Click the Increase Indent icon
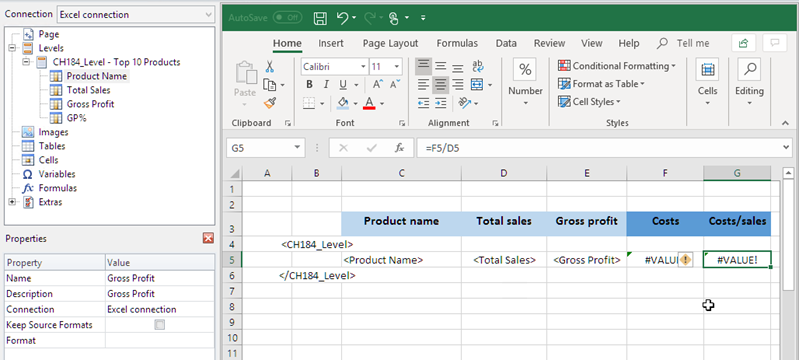Viewport: 799px width, 360px height. coord(440,104)
